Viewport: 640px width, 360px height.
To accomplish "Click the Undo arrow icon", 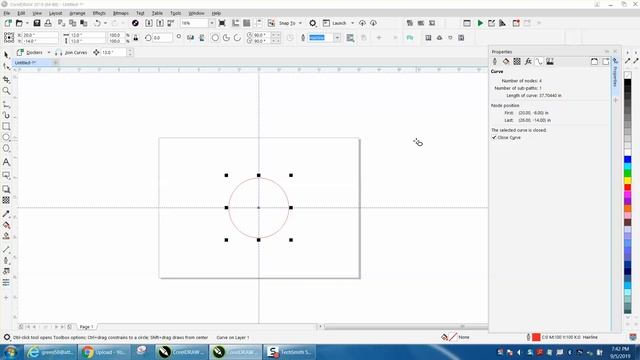I will click(x=97, y=23).
